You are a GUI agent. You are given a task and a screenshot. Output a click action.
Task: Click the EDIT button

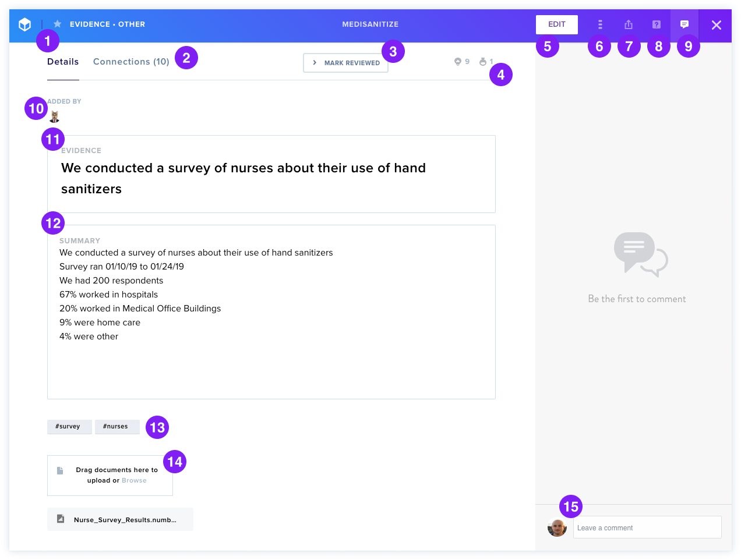(x=557, y=24)
